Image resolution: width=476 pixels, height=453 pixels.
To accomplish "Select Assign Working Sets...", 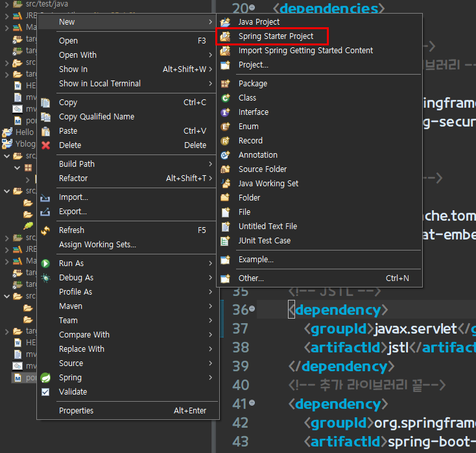I will [126, 245].
